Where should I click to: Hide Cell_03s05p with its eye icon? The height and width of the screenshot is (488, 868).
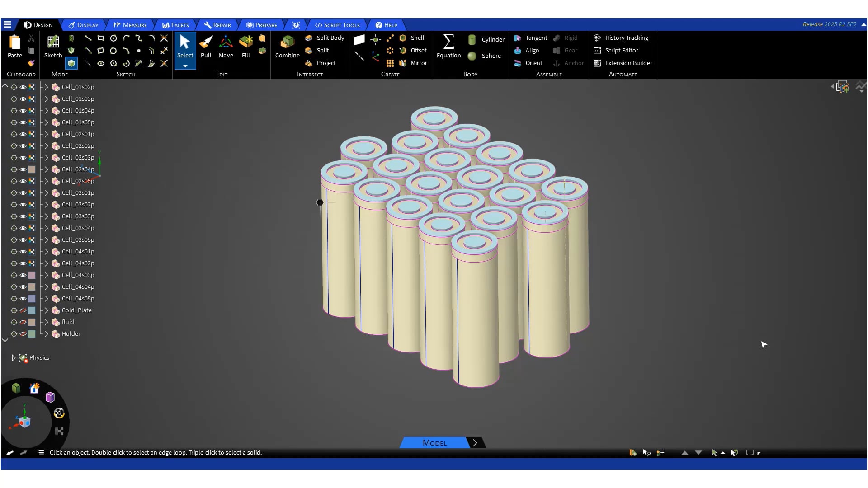click(x=23, y=240)
